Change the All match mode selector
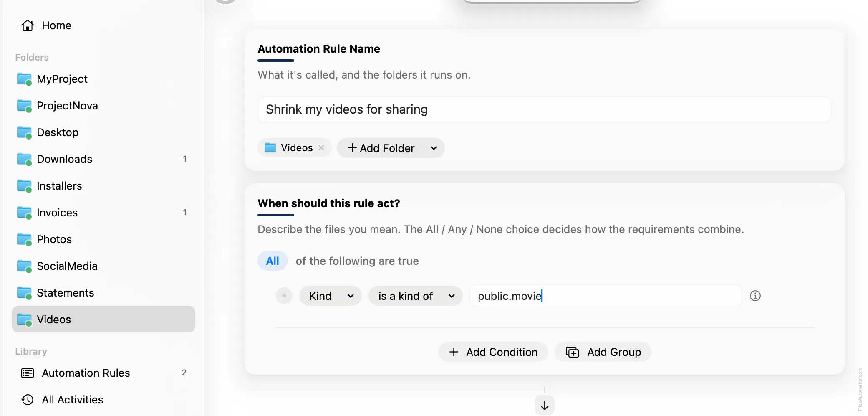Screen dimensions: 868x416 coord(273,261)
